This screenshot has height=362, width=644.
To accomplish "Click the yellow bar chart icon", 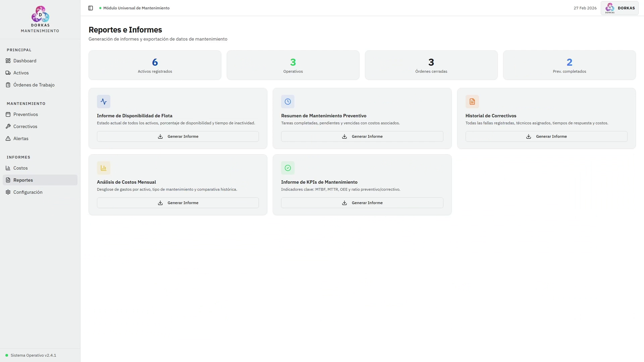I will [104, 168].
